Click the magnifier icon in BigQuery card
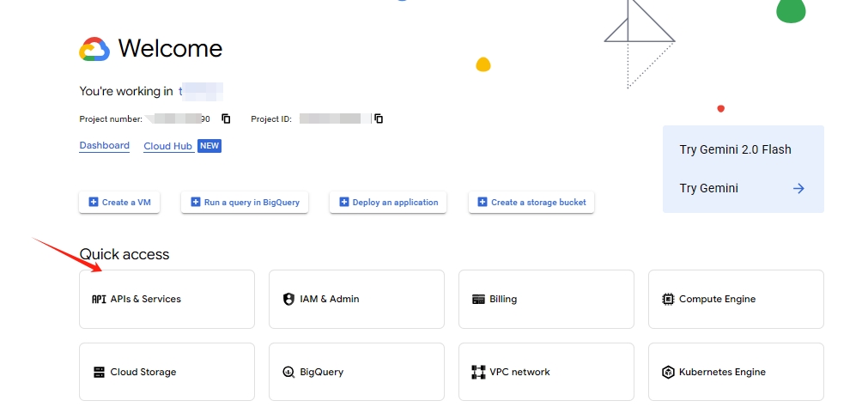 (288, 372)
